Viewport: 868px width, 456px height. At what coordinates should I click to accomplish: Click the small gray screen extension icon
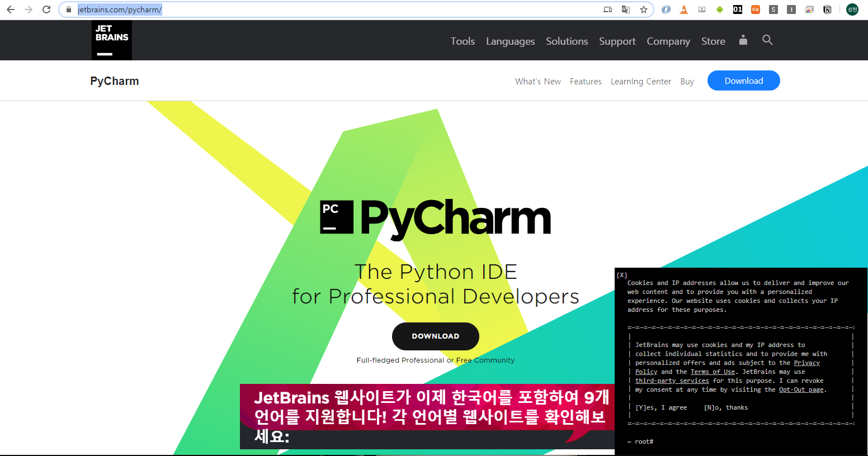click(702, 9)
